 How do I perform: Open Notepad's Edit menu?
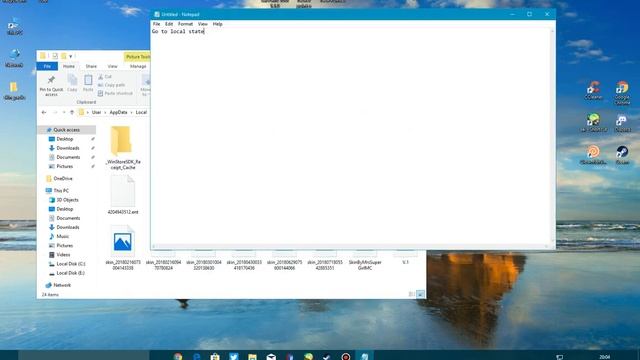click(x=169, y=24)
